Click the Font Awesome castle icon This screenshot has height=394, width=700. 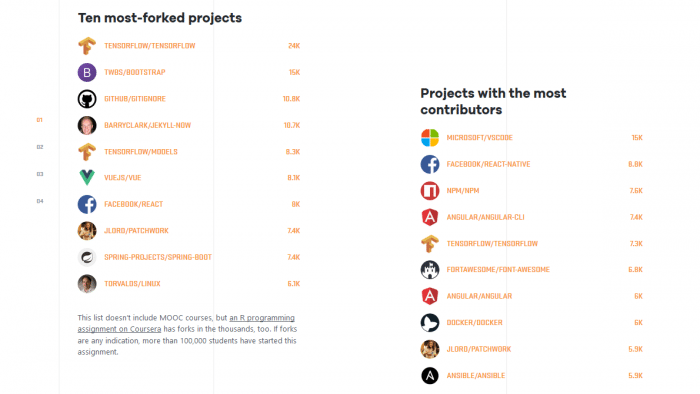point(430,270)
